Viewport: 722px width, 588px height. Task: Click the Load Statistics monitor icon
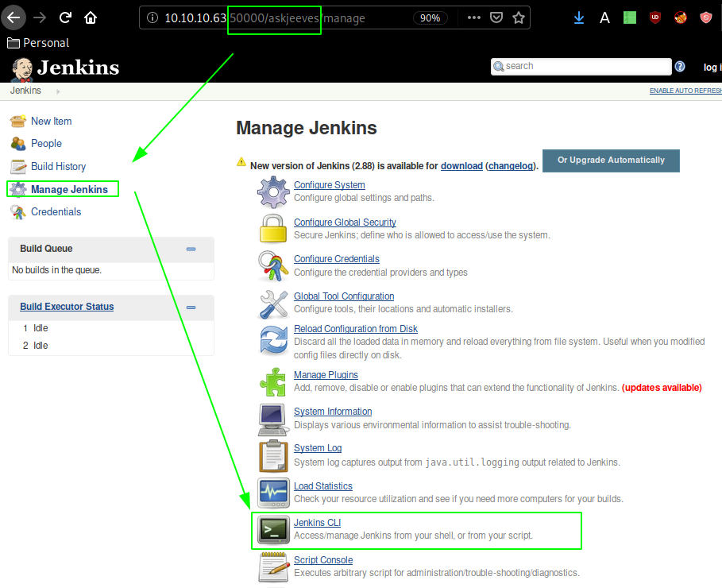click(273, 493)
